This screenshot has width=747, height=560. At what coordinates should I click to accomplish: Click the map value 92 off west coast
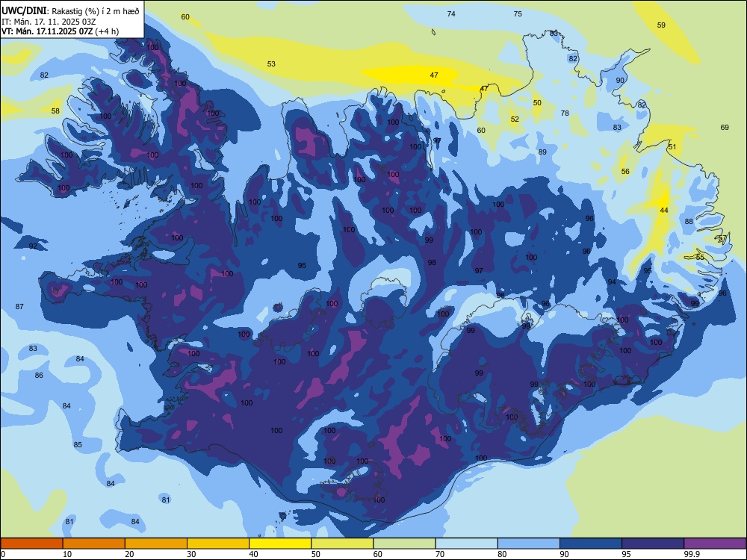33,246
